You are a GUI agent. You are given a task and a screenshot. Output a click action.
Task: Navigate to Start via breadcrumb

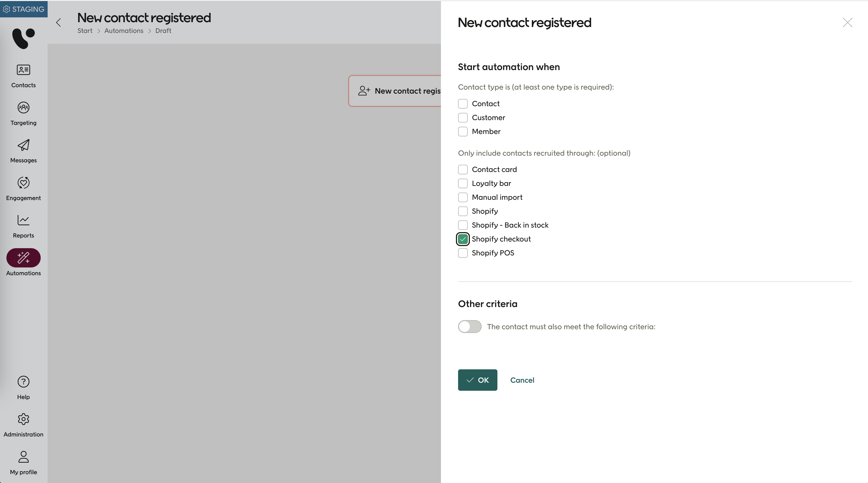85,30
